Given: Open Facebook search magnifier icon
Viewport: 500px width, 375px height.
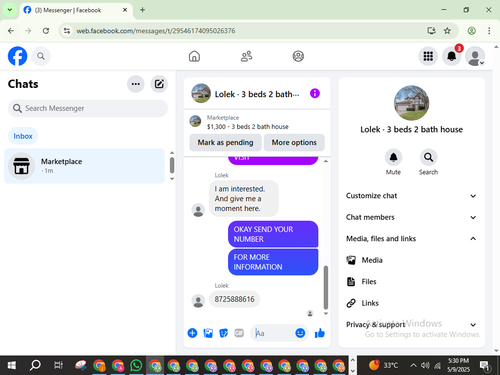Looking at the screenshot, I should pos(41,56).
